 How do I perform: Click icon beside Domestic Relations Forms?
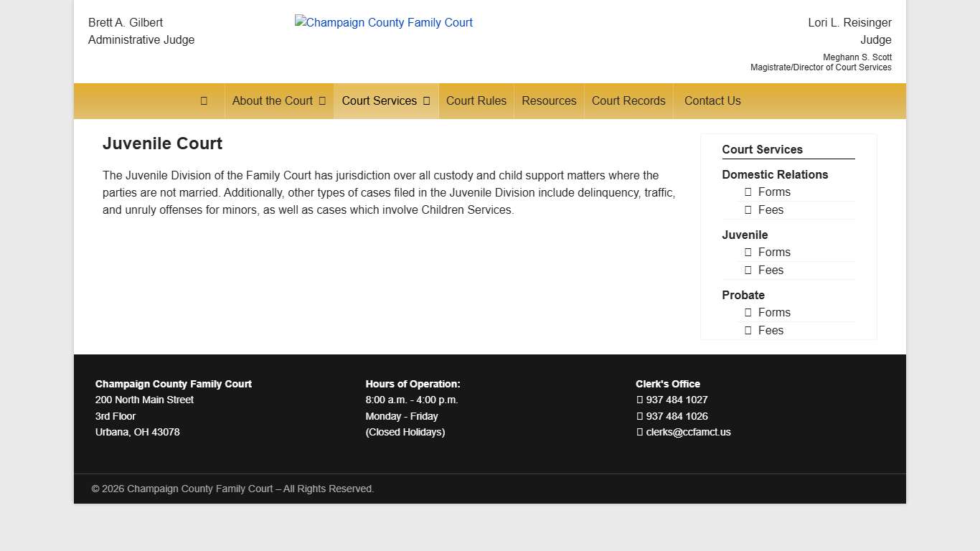[x=748, y=192]
